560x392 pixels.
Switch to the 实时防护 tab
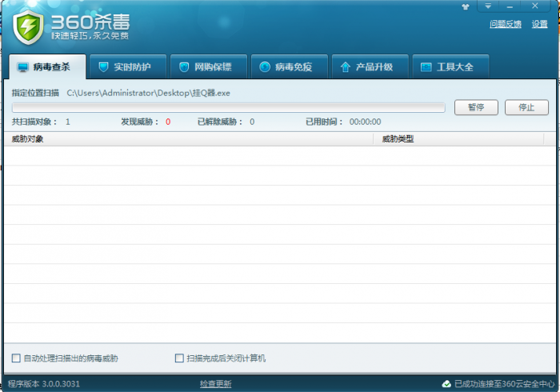point(128,66)
